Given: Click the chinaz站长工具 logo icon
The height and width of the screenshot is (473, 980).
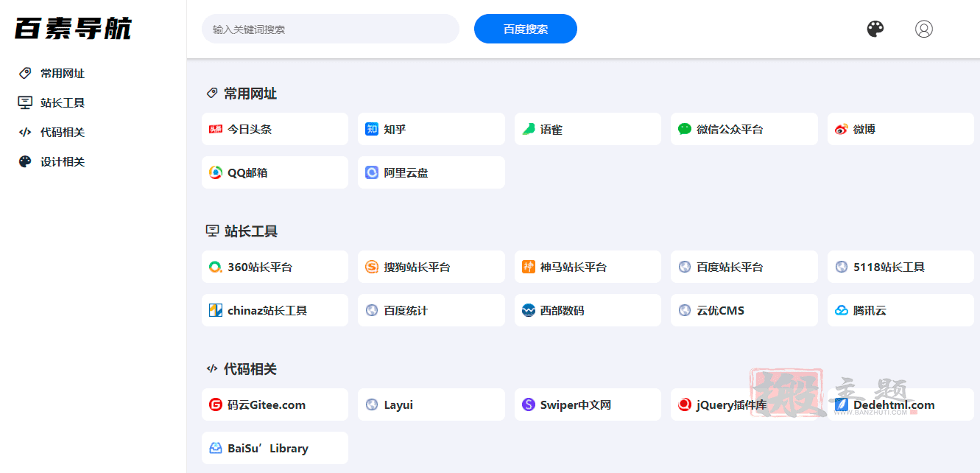Looking at the screenshot, I should click(216, 310).
